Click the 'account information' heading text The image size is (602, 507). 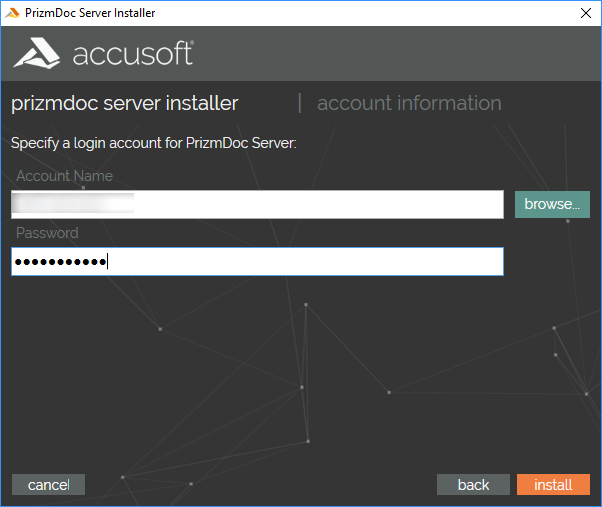click(409, 103)
